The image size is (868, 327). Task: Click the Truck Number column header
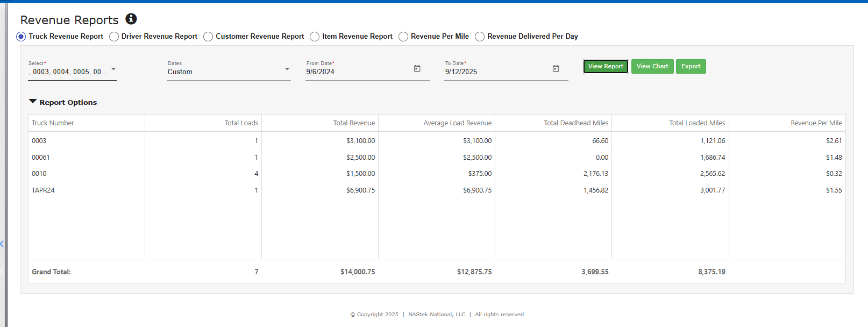click(x=53, y=123)
